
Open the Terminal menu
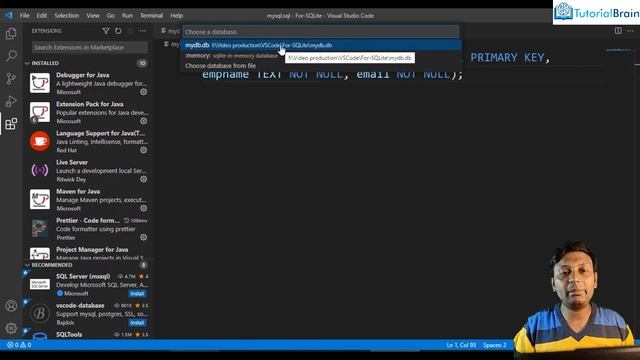click(151, 16)
